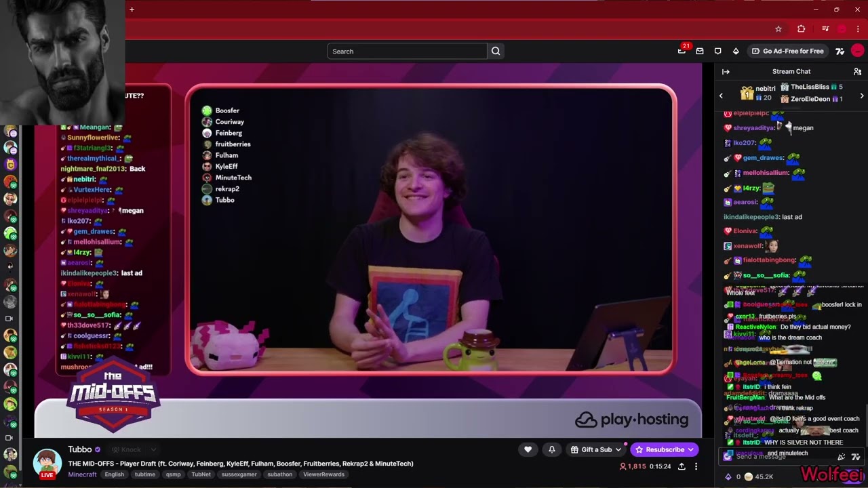Open the celebration emote icon in chat box

click(842, 457)
